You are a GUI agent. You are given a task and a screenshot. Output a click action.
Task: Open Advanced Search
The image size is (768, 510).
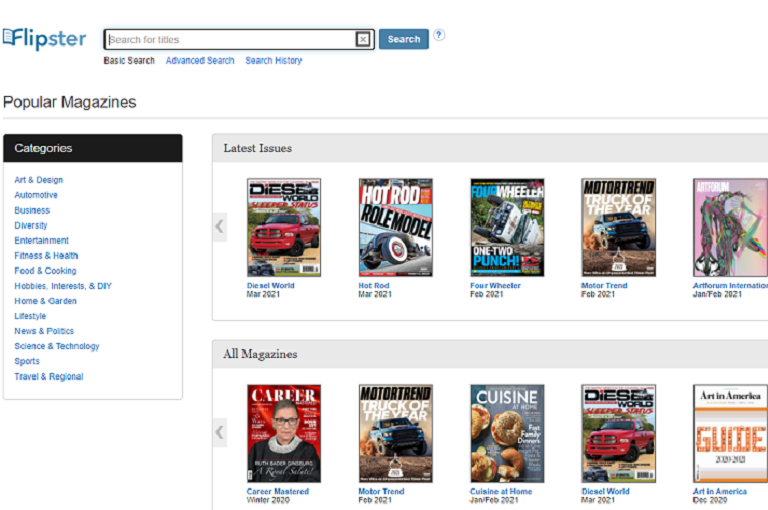point(200,60)
